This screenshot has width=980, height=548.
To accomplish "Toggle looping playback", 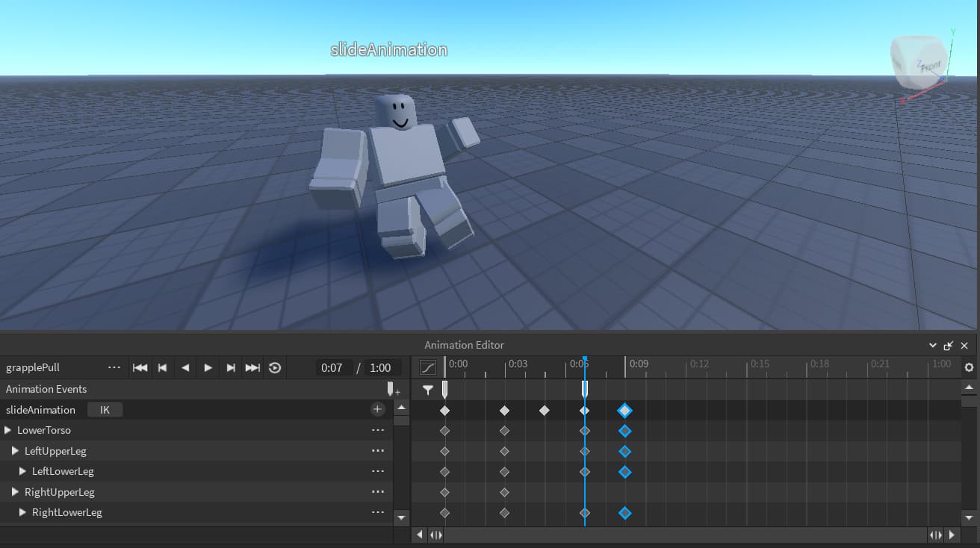I will click(x=275, y=367).
